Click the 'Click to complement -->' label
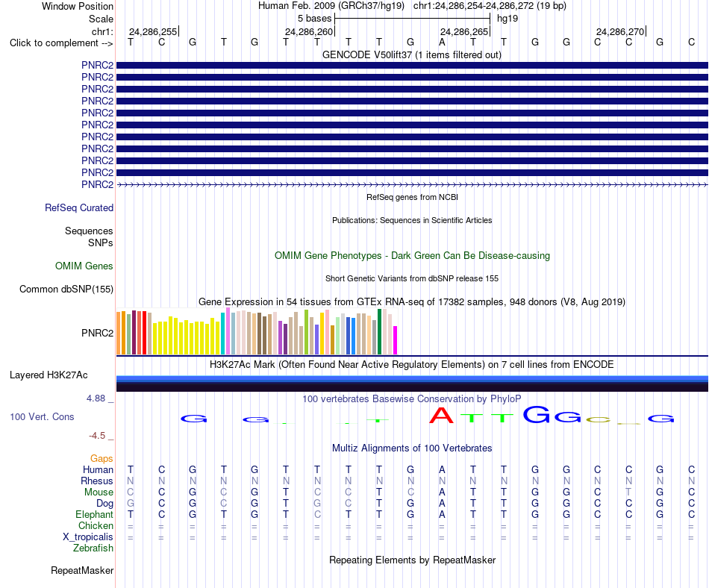 [61, 43]
